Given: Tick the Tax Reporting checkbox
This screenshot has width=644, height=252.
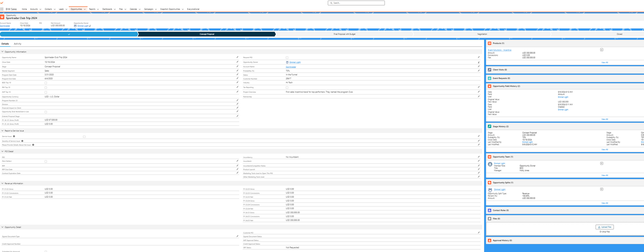Looking at the screenshot, I should [x=287, y=87].
